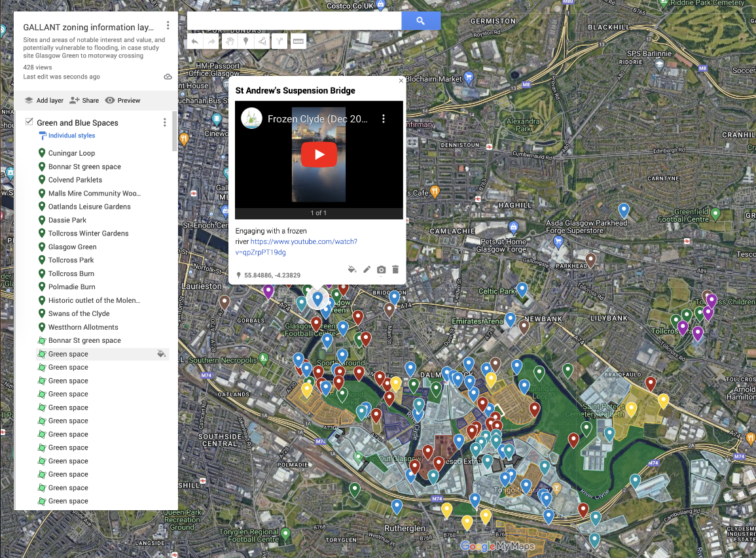
Task: Select Malls Mire Community Woo… item
Action: (94, 193)
